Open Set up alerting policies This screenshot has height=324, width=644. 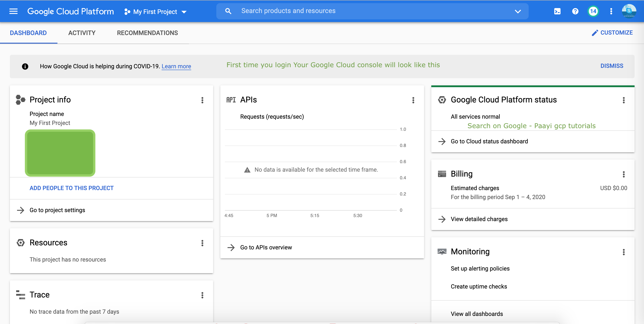tap(480, 269)
